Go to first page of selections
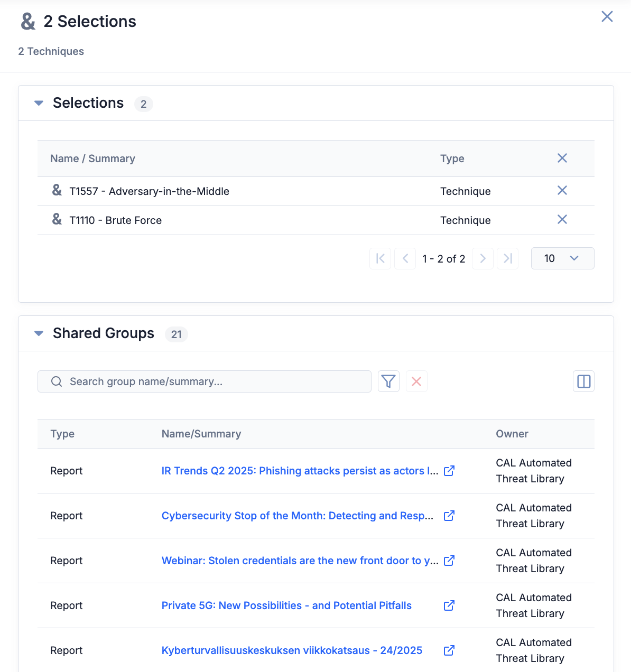The height and width of the screenshot is (672, 631). [x=380, y=258]
